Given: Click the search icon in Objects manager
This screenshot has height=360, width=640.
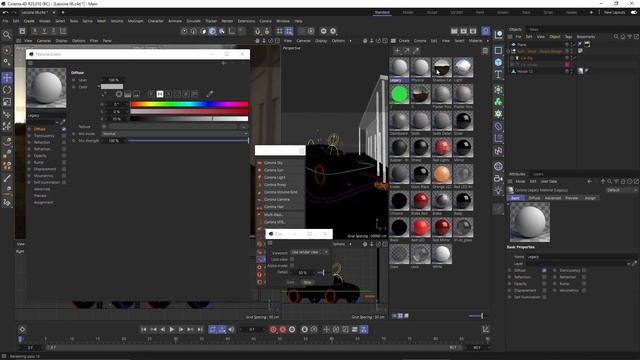Looking at the screenshot, I should tap(616, 37).
